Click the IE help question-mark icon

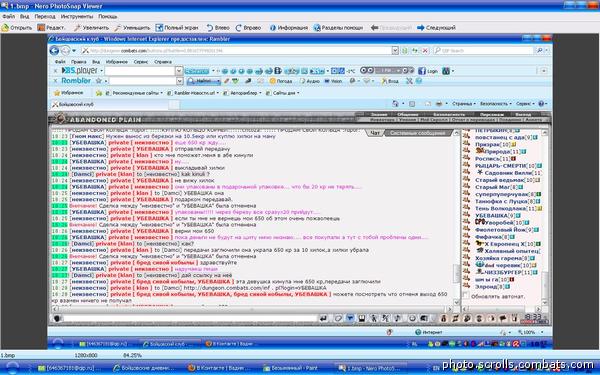click(541, 104)
